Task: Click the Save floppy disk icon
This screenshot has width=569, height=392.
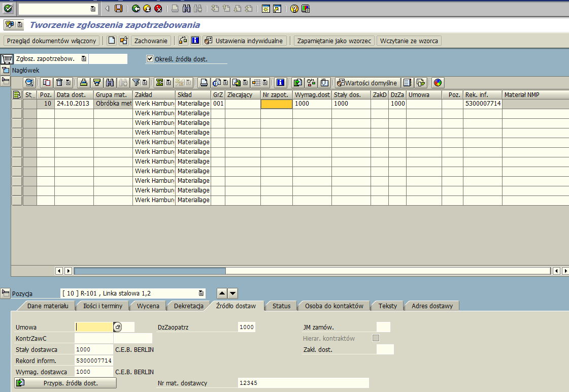Action: click(118, 8)
